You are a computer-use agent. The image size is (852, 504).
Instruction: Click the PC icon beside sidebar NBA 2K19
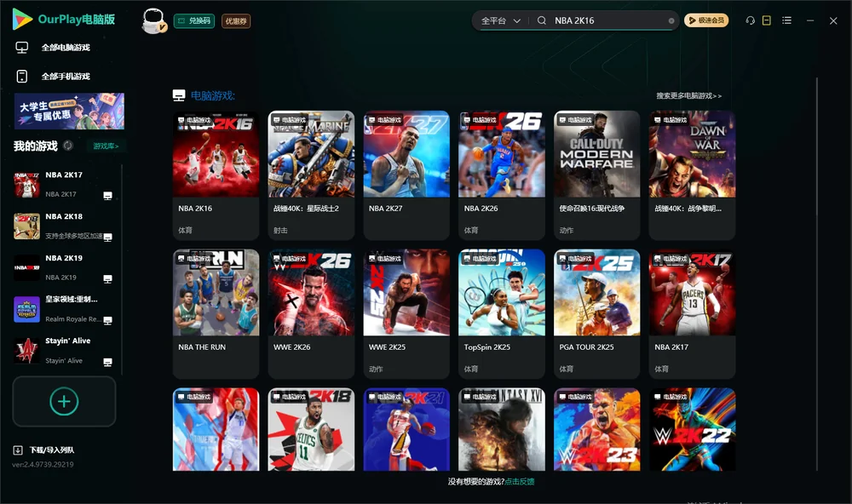tap(107, 279)
